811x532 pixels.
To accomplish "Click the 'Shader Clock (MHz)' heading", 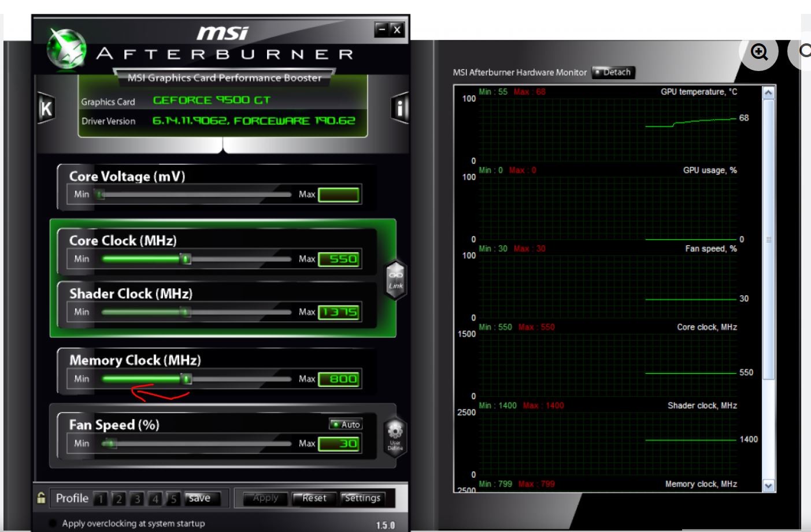I will point(131,293).
